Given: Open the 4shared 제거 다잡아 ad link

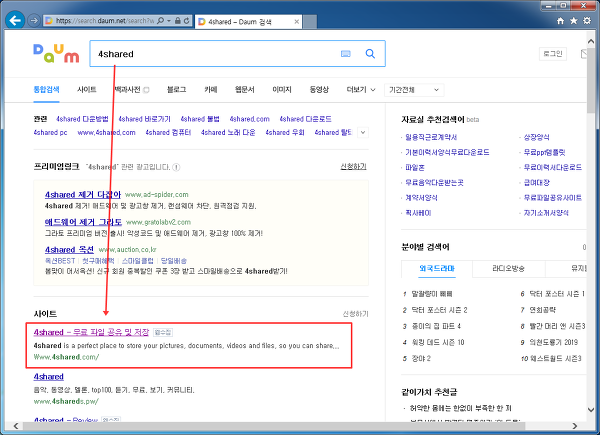Looking at the screenshot, I should 83,194.
